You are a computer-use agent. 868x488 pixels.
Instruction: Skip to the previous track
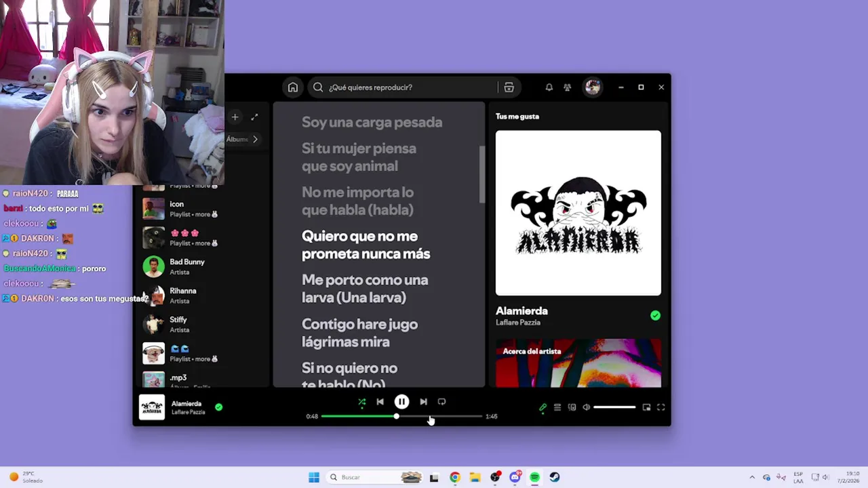coord(380,402)
